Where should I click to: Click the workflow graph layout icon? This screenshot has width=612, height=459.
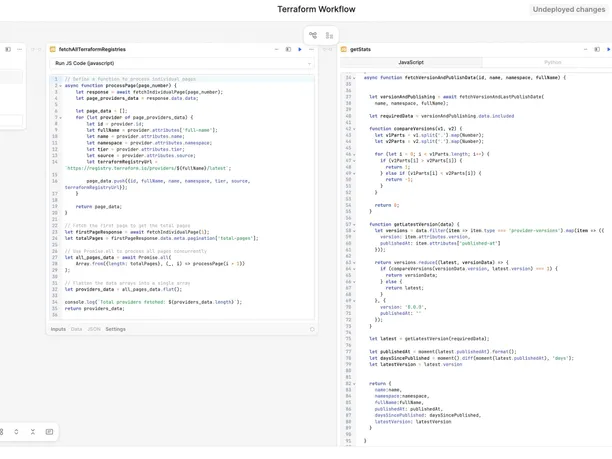click(313, 35)
